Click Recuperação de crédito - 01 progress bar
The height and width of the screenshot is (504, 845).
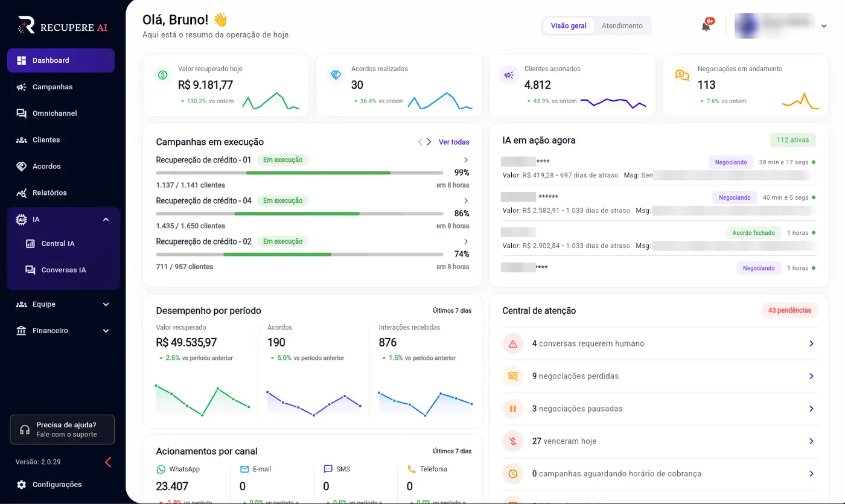coord(299,173)
